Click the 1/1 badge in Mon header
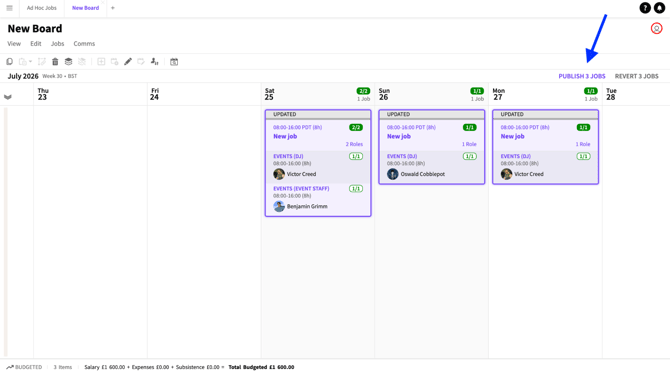Screen dimensions: 670x375 (x=591, y=91)
